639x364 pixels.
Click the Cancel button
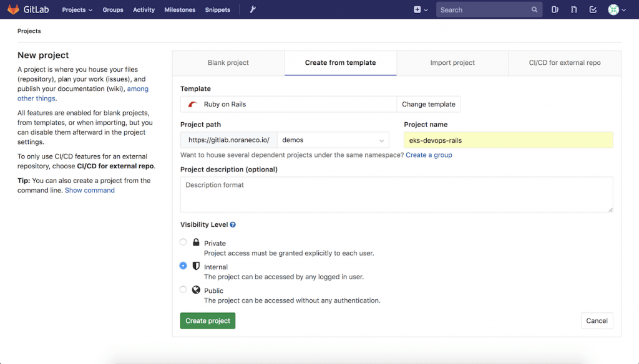[597, 321]
